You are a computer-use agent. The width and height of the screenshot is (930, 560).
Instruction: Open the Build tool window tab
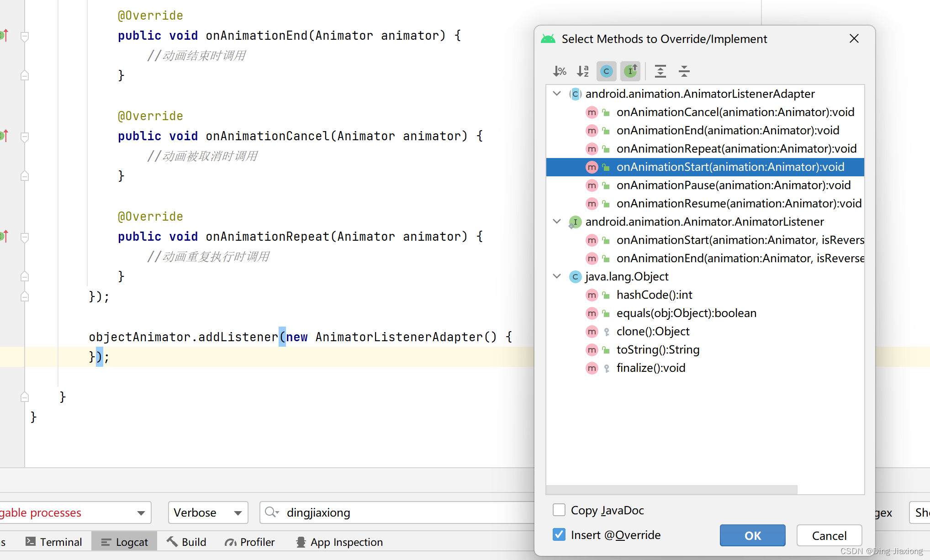click(x=186, y=542)
